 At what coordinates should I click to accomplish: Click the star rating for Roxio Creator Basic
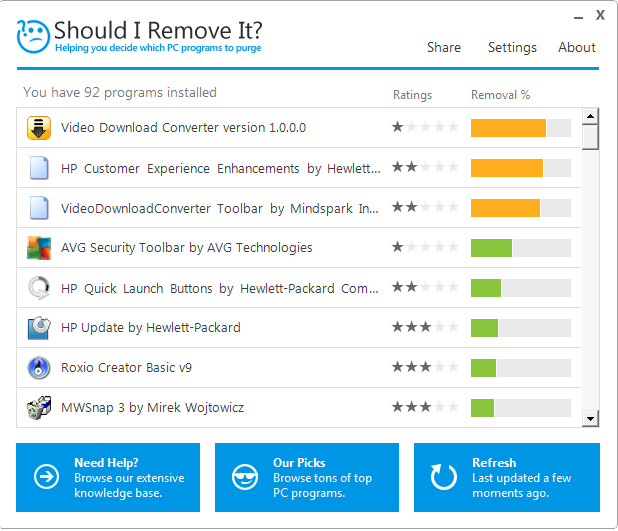(x=425, y=368)
